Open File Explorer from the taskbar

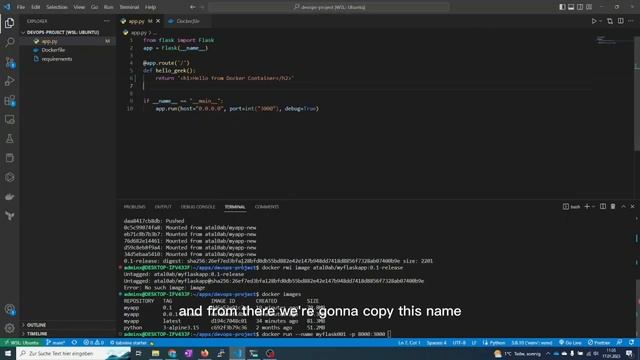coord(156,353)
